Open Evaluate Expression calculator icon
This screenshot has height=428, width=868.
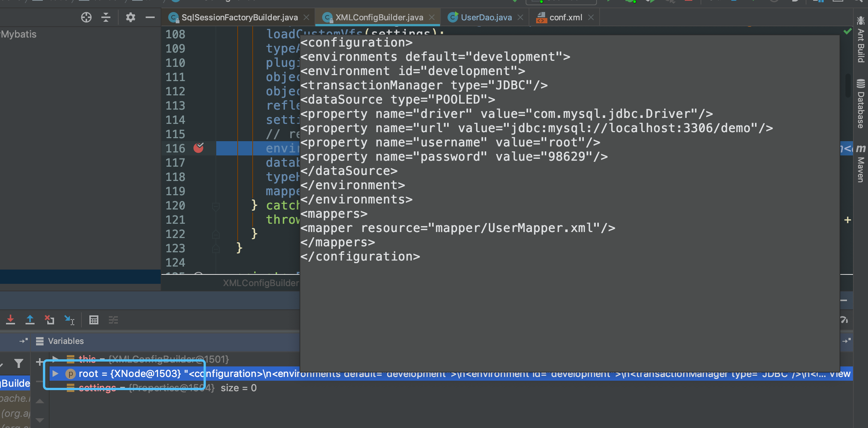(94, 320)
